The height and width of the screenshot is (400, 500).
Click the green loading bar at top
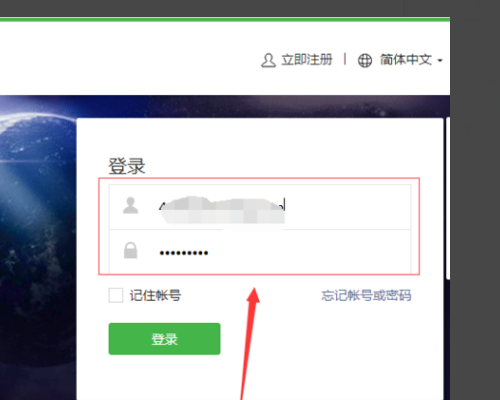[225, 20]
